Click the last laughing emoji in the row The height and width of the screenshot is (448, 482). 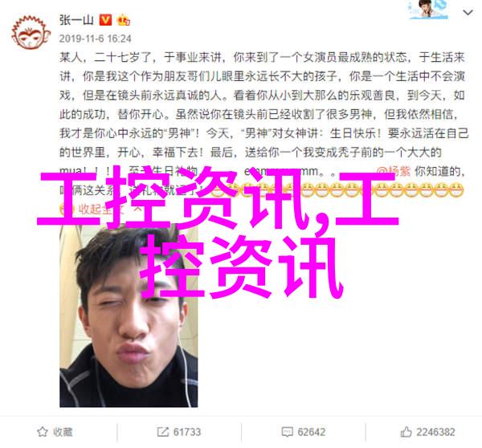455,189
